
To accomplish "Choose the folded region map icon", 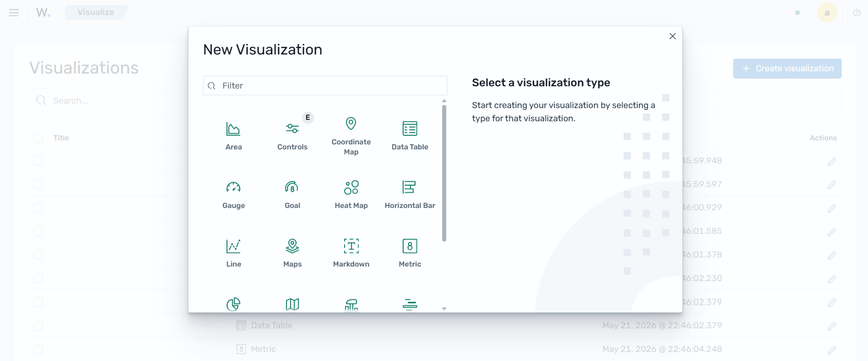I will click(x=292, y=304).
